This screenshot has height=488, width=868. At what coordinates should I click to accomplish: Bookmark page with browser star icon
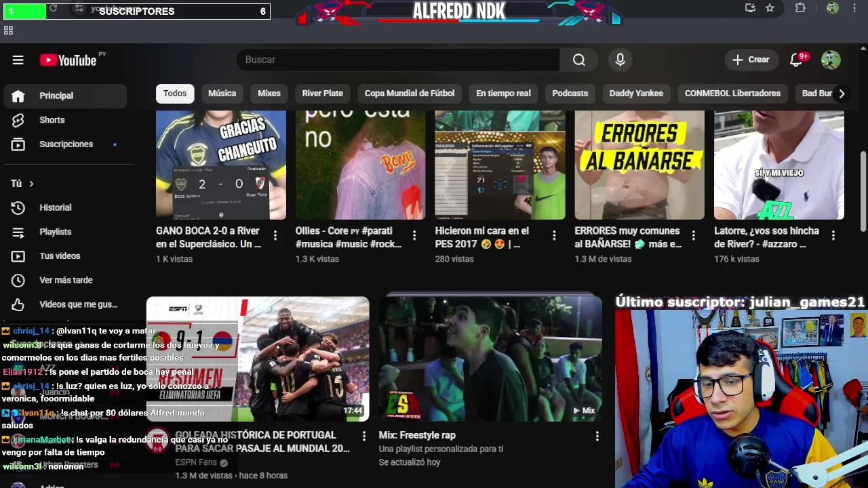tap(770, 8)
